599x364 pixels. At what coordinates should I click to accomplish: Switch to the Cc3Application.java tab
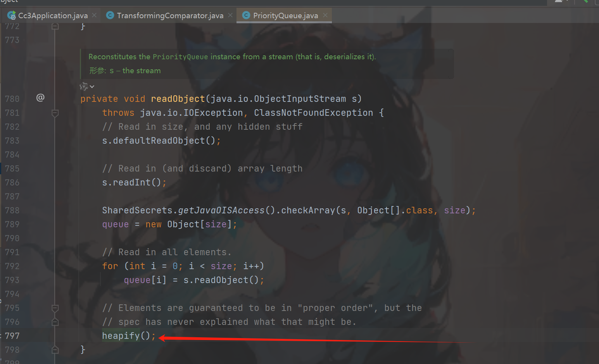53,15
